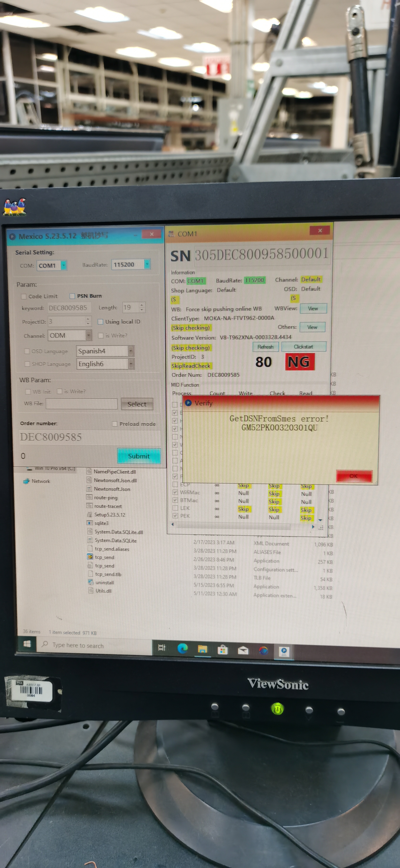
Task: Click the sqlite3 application icon
Action: pos(90,523)
